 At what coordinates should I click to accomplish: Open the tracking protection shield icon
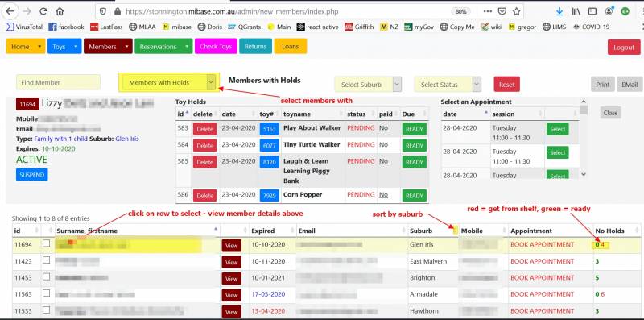pyautogui.click(x=103, y=11)
